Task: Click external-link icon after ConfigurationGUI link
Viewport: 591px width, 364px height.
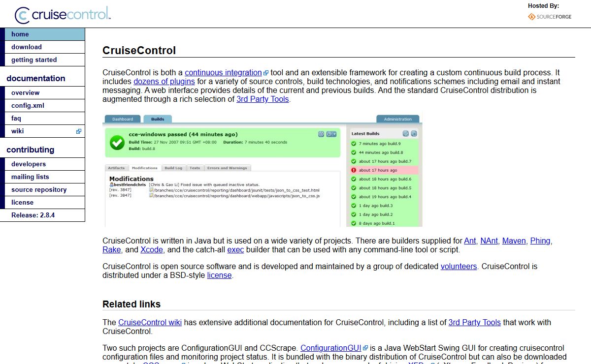Action: click(365, 348)
